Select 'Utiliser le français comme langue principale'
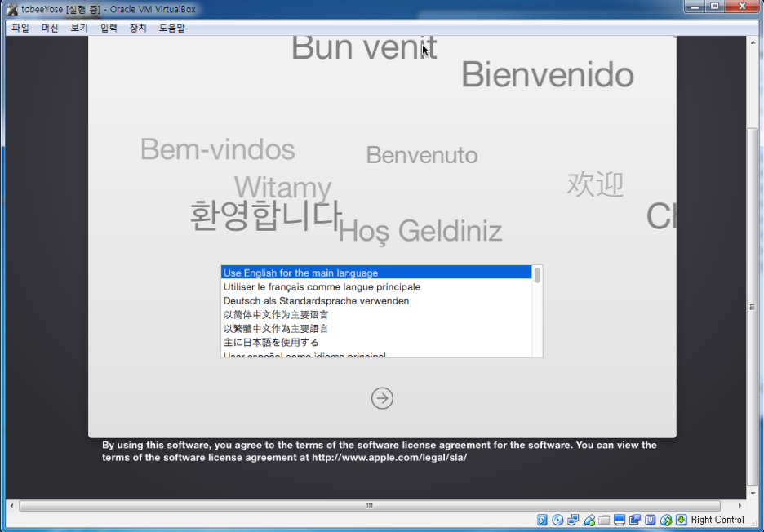Image resolution: width=764 pixels, height=532 pixels. 376,287
